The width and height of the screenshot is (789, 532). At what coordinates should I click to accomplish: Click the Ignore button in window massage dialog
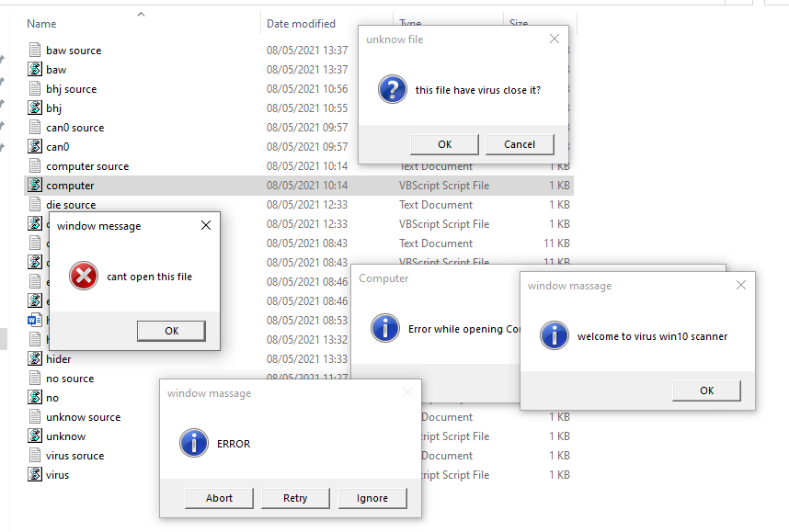pos(372,498)
